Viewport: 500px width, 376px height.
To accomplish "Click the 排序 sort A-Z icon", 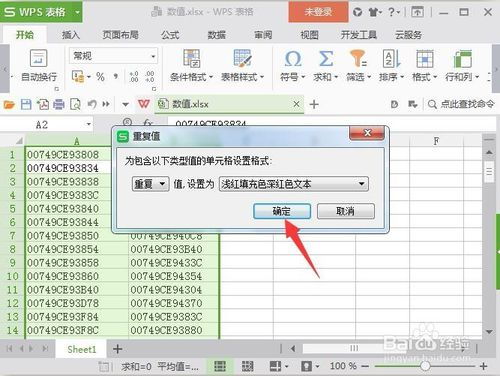I will [391, 59].
